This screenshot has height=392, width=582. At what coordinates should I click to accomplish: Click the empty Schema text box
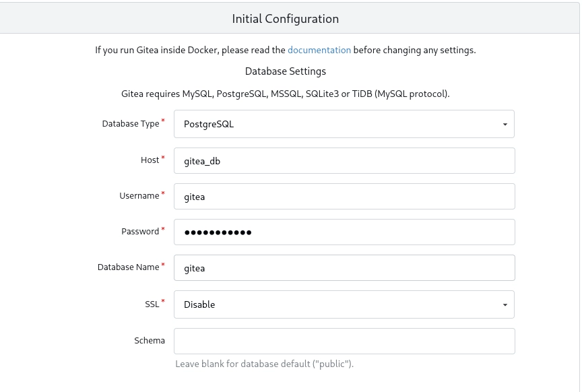[344, 341]
